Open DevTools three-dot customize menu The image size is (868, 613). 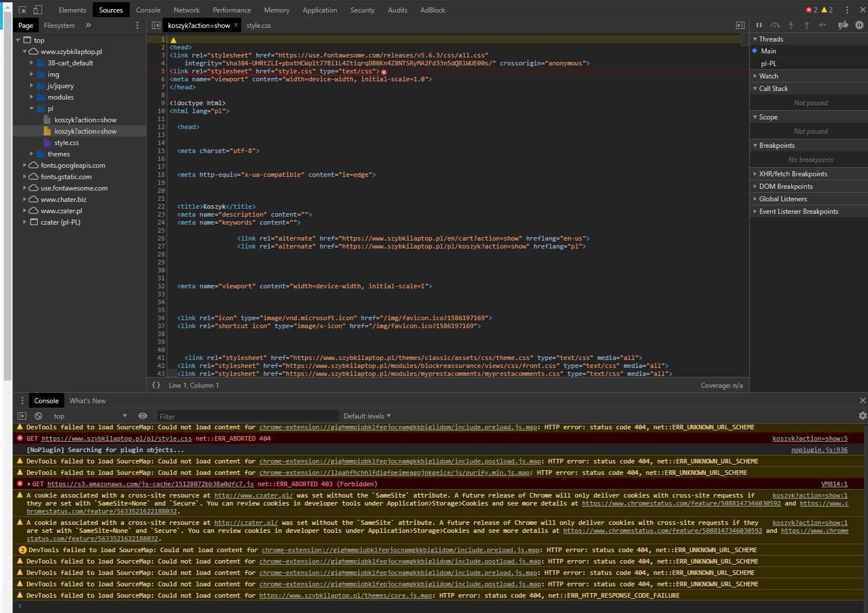pyautogui.click(x=847, y=10)
